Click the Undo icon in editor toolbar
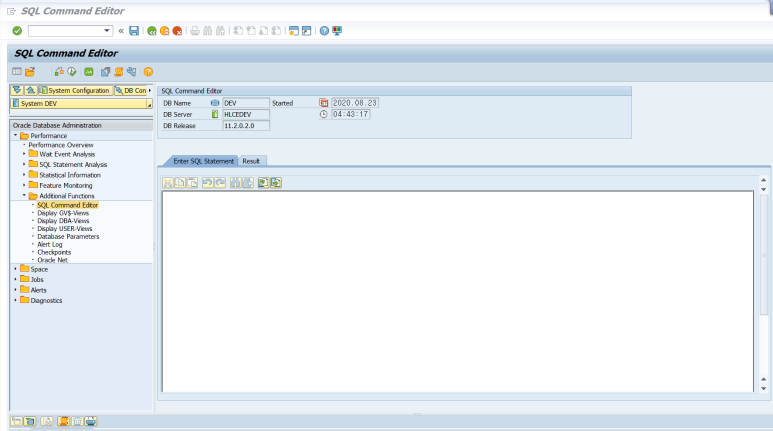 (x=208, y=183)
